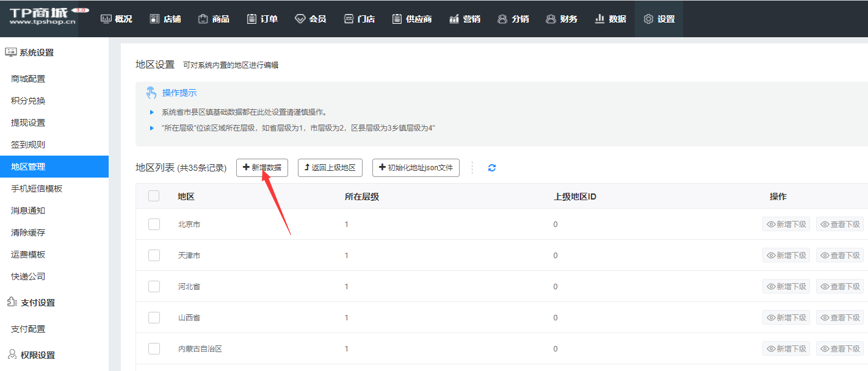
Task: Click the 新增数据 button
Action: 262,168
